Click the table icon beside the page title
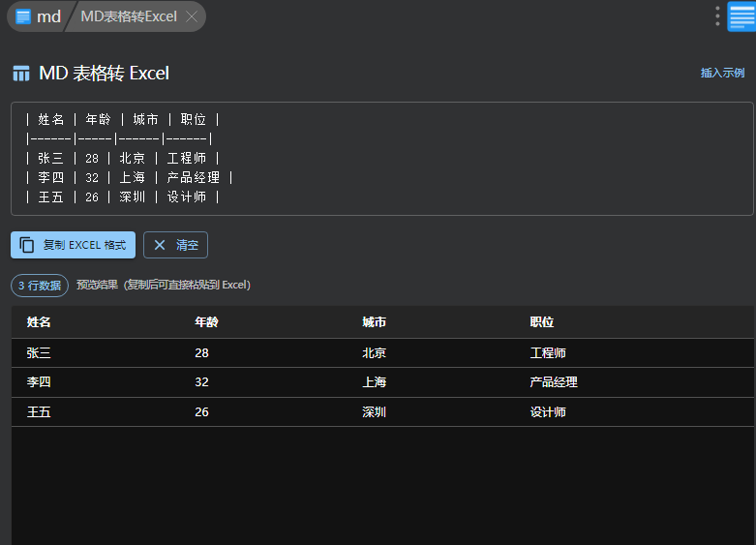The width and height of the screenshot is (756, 545). point(21,74)
